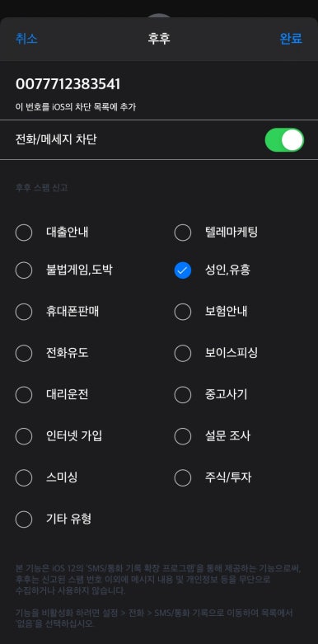Select the 휴대폰판매 radio option
This screenshot has height=644, width=318.
click(x=24, y=312)
